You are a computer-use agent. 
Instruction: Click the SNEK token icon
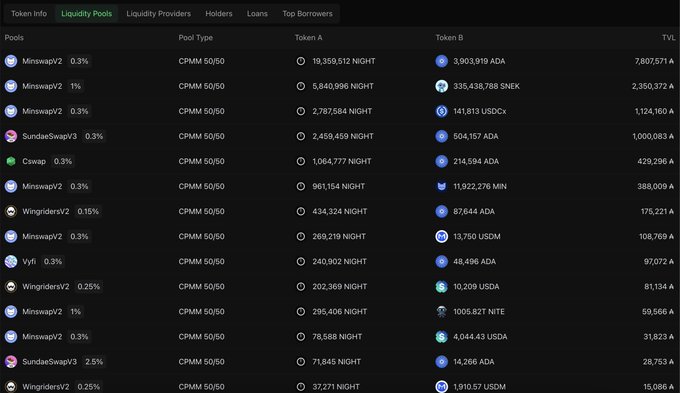[441, 86]
